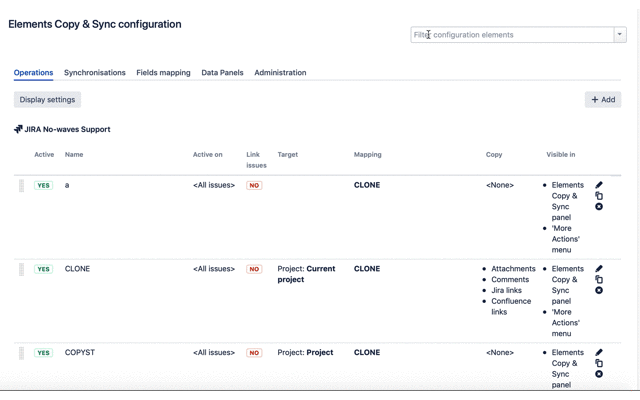Click the Filter configuration elements field

512,35
